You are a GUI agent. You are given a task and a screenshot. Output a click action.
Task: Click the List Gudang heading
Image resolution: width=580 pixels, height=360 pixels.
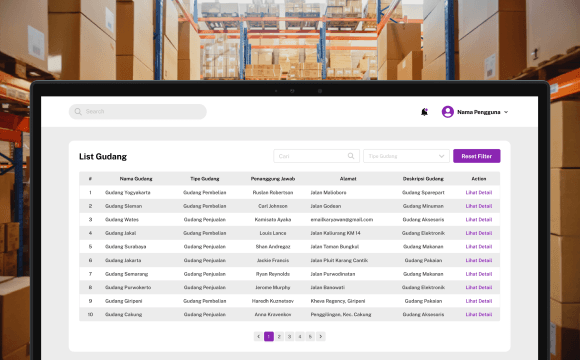(103, 157)
